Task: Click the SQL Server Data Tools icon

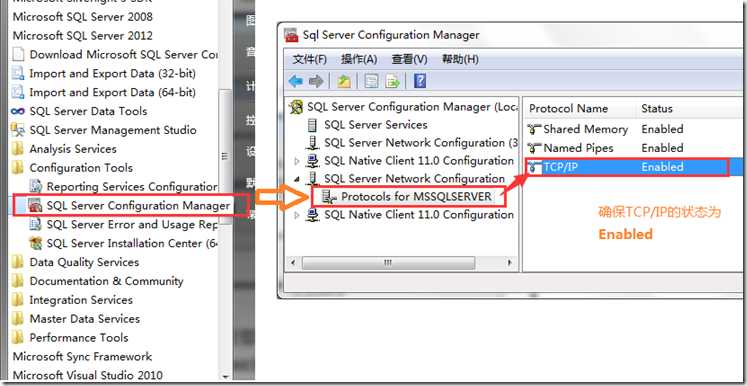Action: click(18, 111)
